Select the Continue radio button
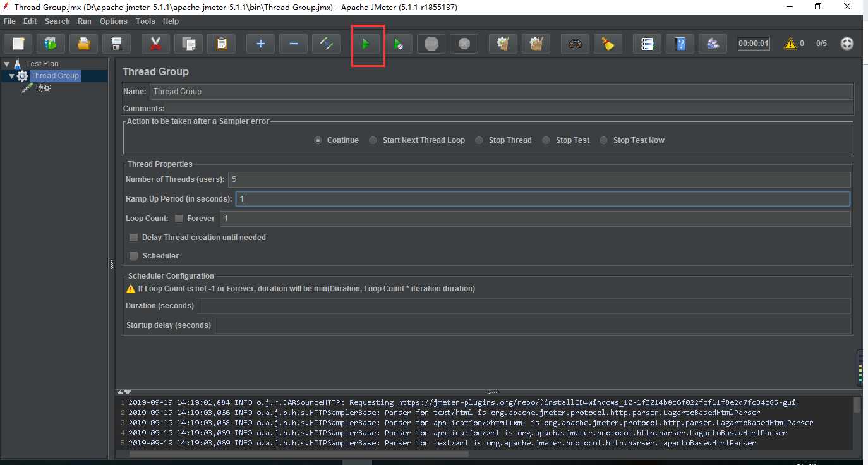This screenshot has height=465, width=868. coord(318,140)
